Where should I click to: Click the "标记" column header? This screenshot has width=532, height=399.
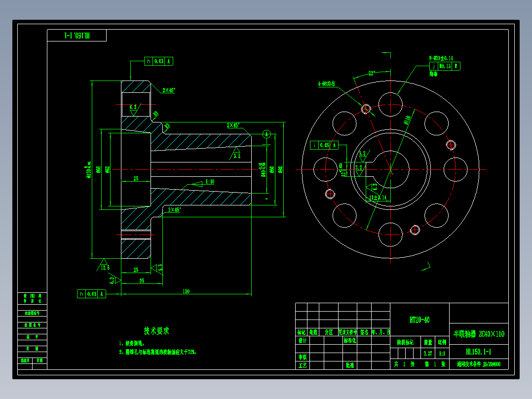(x=301, y=332)
